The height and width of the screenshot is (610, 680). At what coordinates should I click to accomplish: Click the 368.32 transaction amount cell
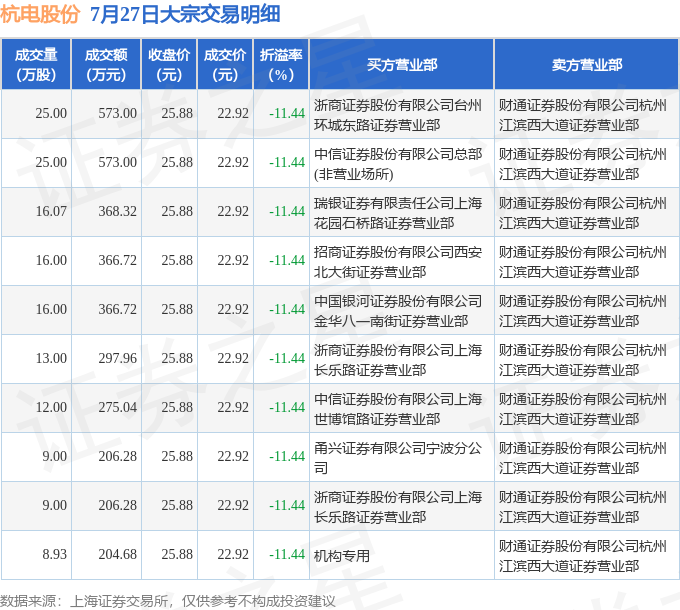tap(106, 212)
